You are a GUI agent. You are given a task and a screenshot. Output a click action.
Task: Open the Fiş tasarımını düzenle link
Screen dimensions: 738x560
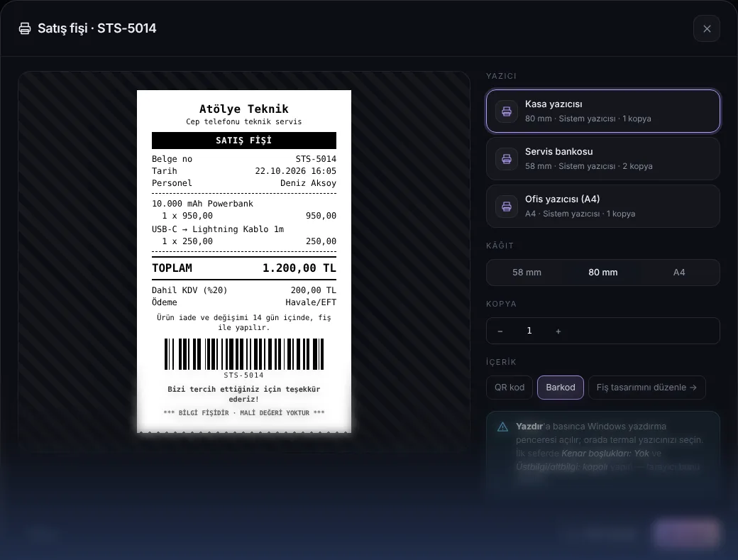point(646,388)
